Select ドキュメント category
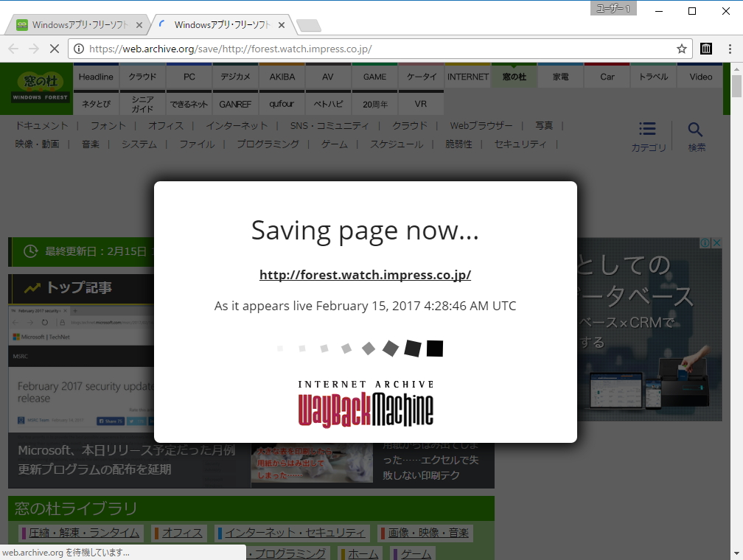 click(x=42, y=125)
